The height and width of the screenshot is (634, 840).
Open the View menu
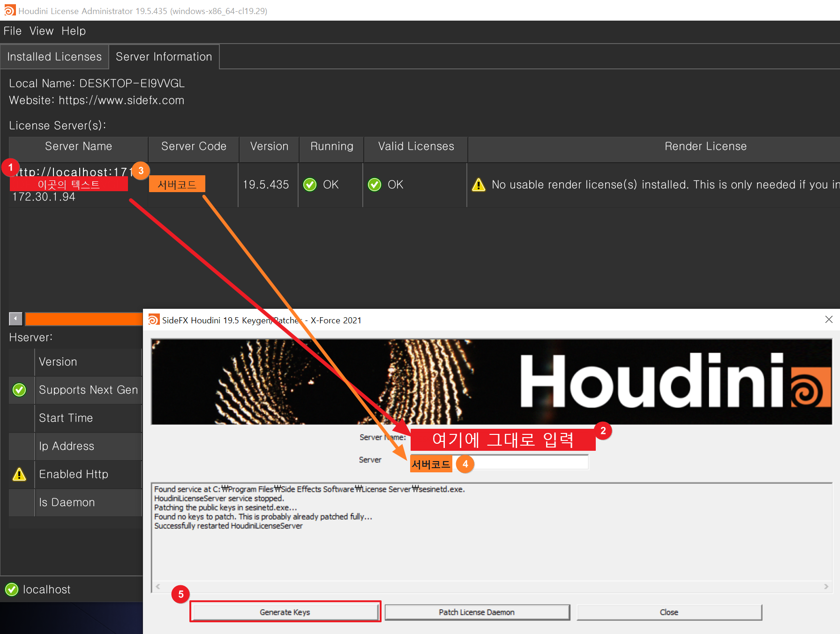tap(41, 31)
